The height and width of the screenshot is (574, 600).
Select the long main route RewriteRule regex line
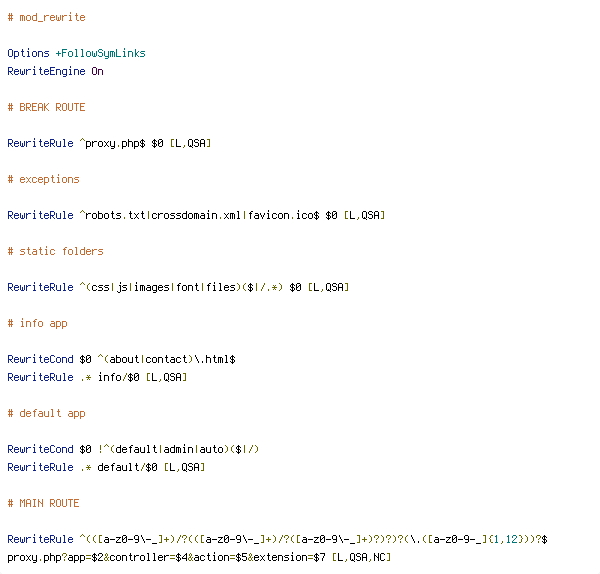(277, 540)
